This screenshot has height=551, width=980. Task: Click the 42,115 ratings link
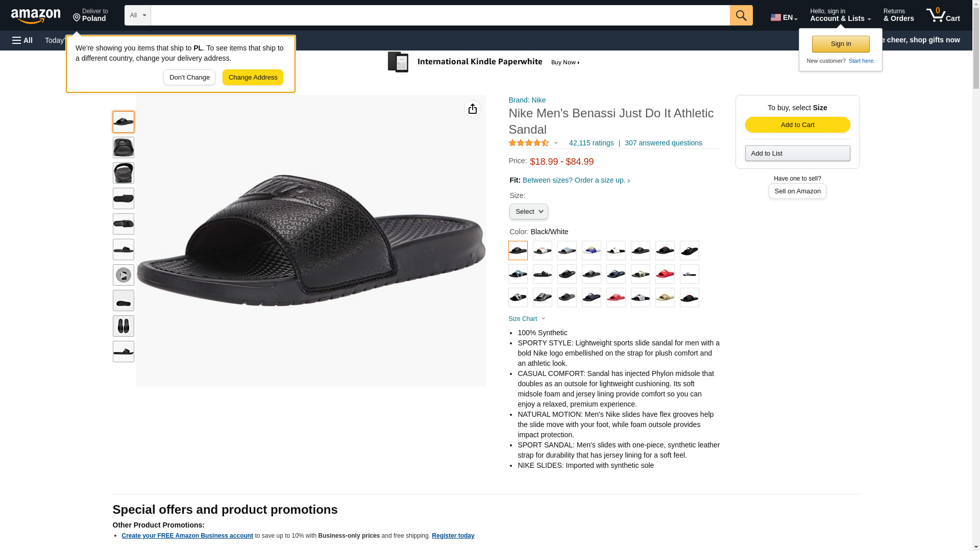pyautogui.click(x=591, y=143)
